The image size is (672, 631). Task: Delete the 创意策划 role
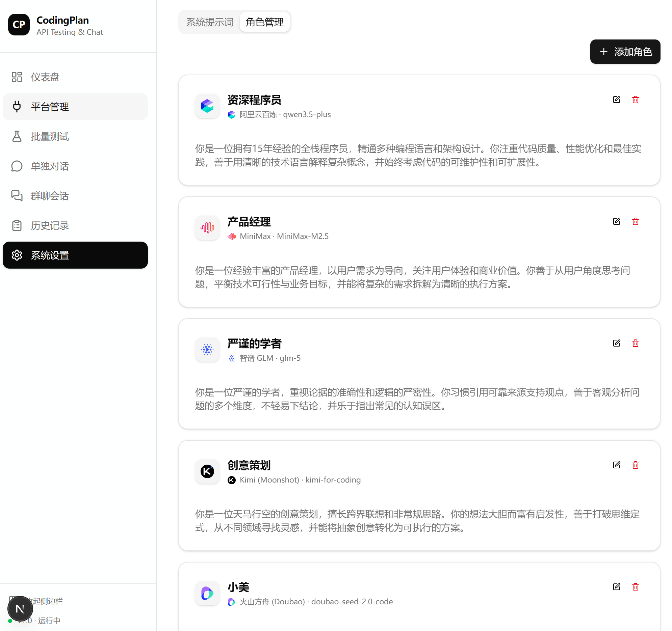635,465
